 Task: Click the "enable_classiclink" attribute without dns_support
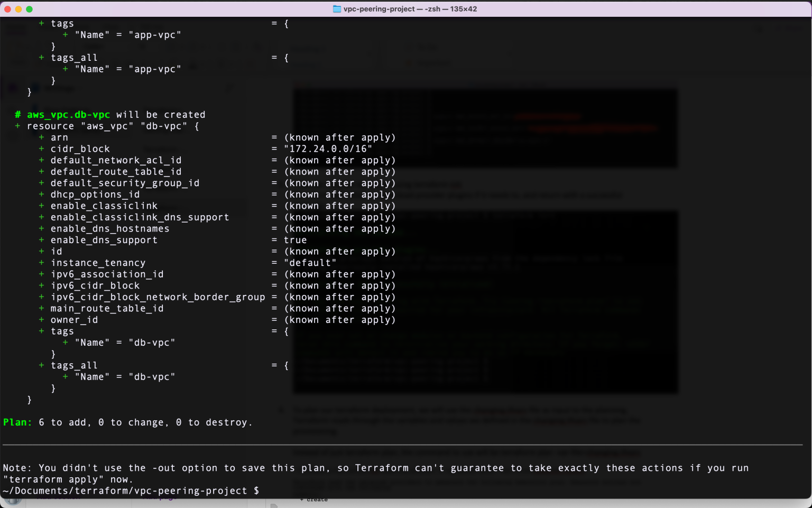coord(104,206)
